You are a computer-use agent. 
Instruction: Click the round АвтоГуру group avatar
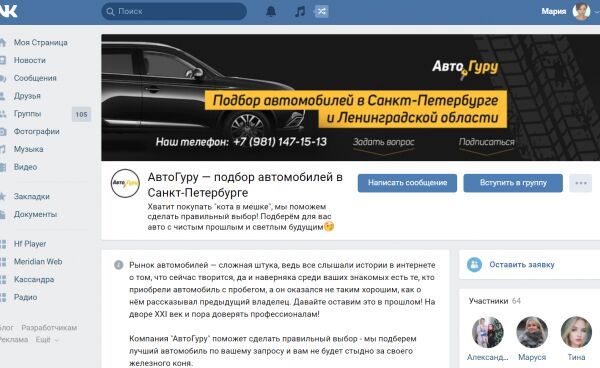coord(125,183)
